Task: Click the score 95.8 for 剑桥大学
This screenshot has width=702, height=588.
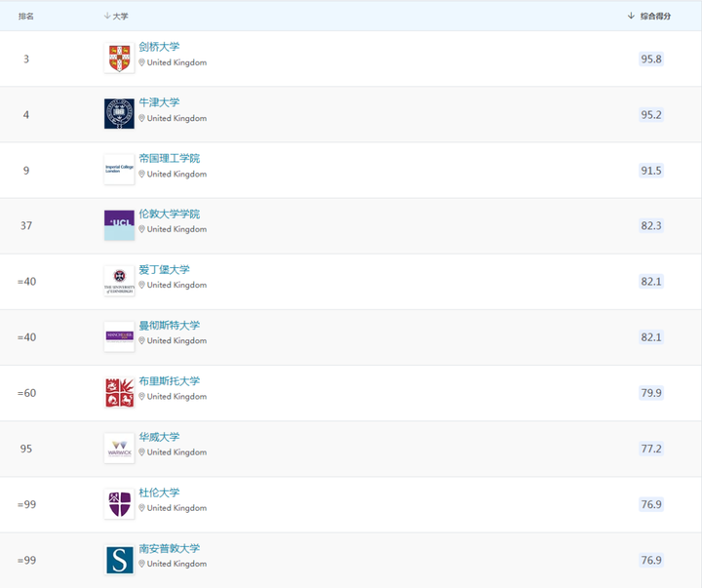Action: (x=651, y=59)
